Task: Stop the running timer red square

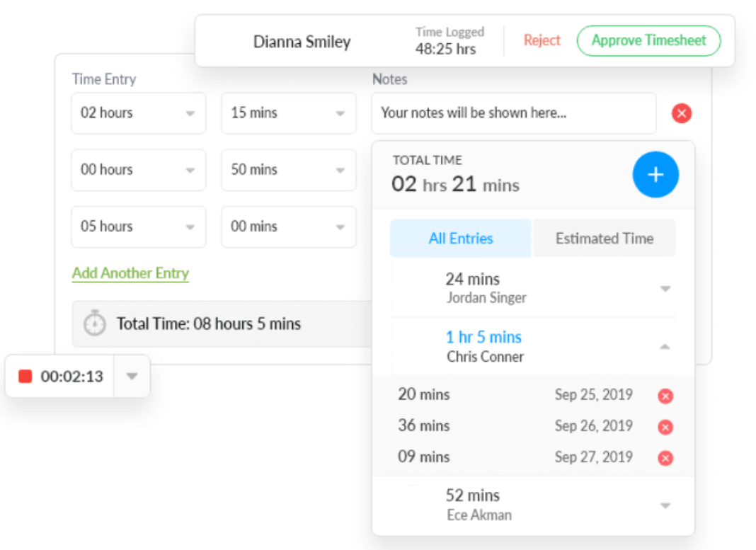Action: tap(25, 377)
